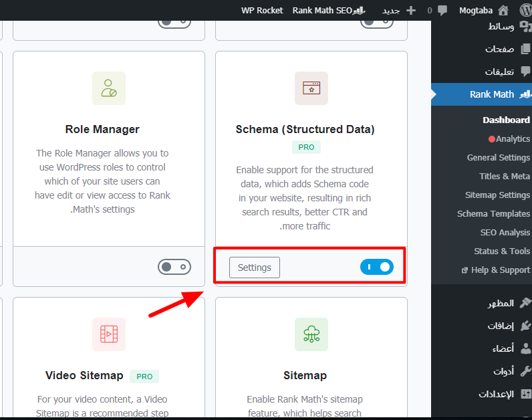Click the PRO badge beside Video Sitemap
The image size is (532, 420).
point(144,377)
